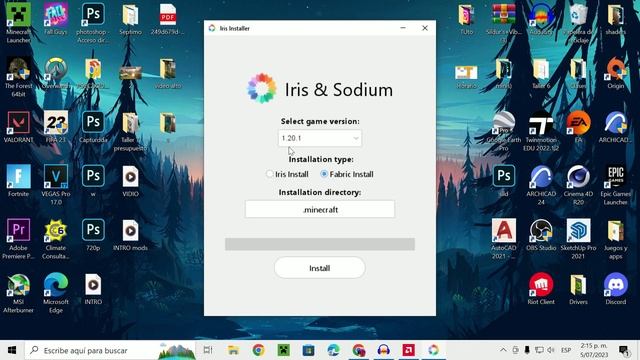Image resolution: width=640 pixels, height=360 pixels.
Task: Open the Drivers folder on desktop
Action: tap(578, 289)
